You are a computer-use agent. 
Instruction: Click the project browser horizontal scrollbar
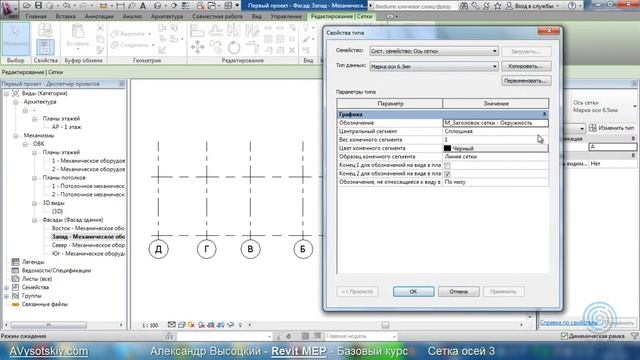49,325
